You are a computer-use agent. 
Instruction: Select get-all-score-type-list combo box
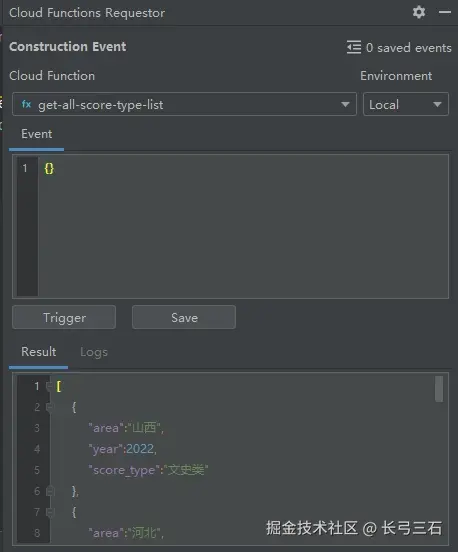[x=184, y=104]
